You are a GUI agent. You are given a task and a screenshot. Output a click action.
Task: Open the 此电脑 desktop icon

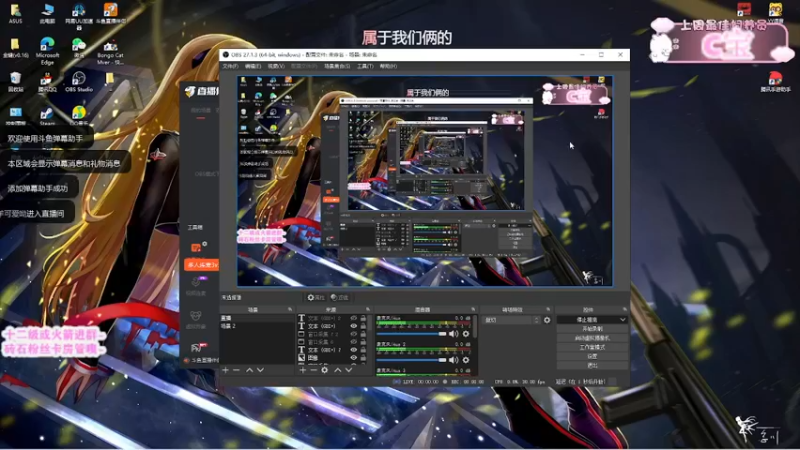tap(47, 14)
